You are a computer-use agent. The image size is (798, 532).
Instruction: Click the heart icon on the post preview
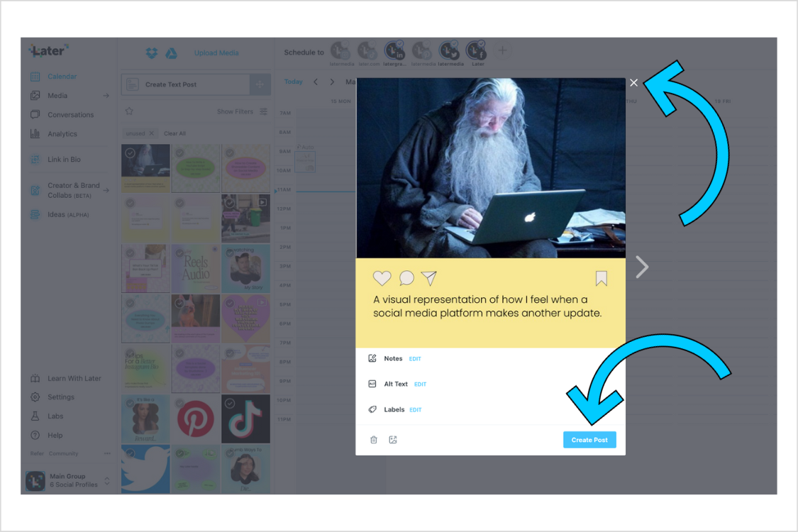click(382, 278)
